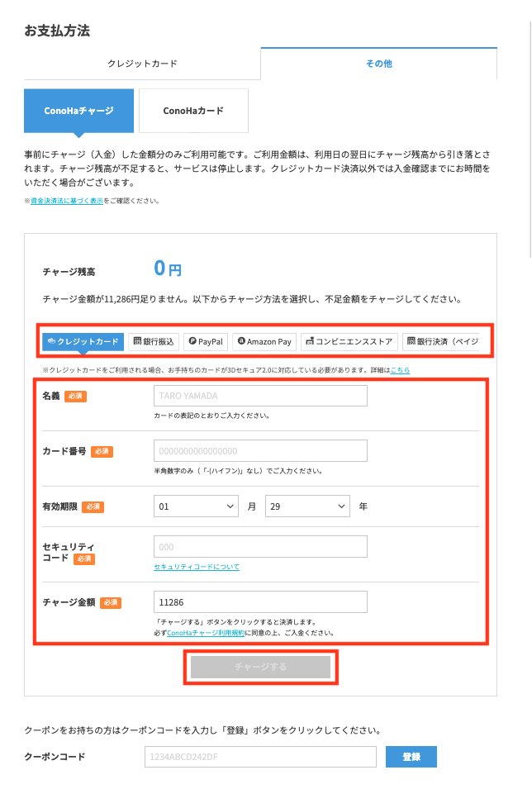Click the 名義 cardholder name field
532x789 pixels.
point(260,397)
